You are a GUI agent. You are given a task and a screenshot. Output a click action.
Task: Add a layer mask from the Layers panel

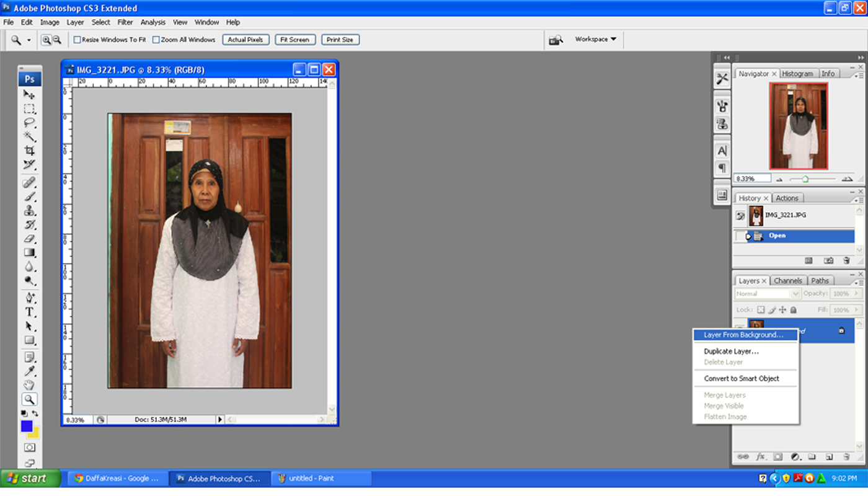[x=778, y=457]
